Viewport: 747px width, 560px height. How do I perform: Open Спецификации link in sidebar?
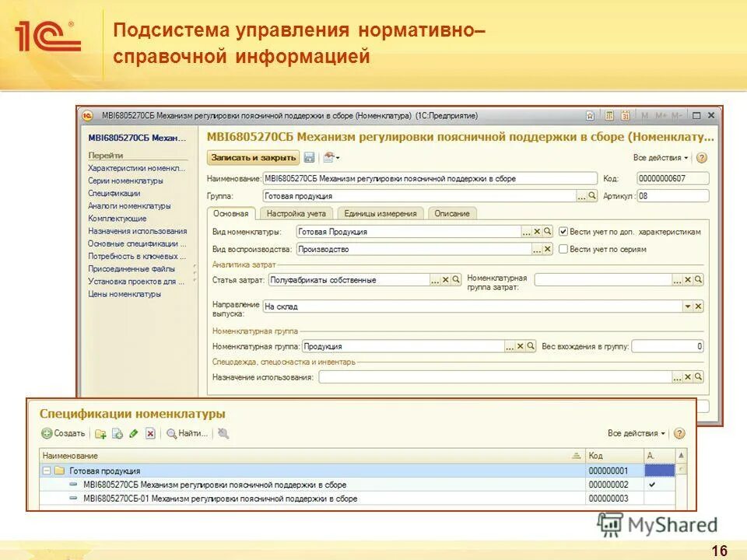coord(114,194)
